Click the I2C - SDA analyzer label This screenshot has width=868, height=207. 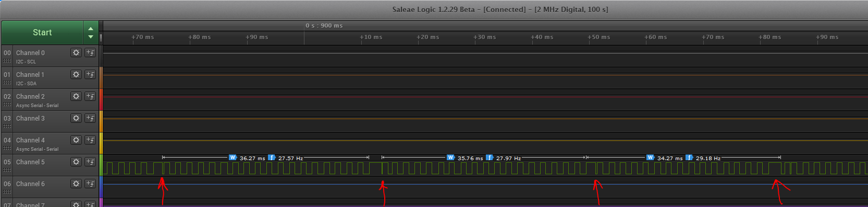coord(26,83)
